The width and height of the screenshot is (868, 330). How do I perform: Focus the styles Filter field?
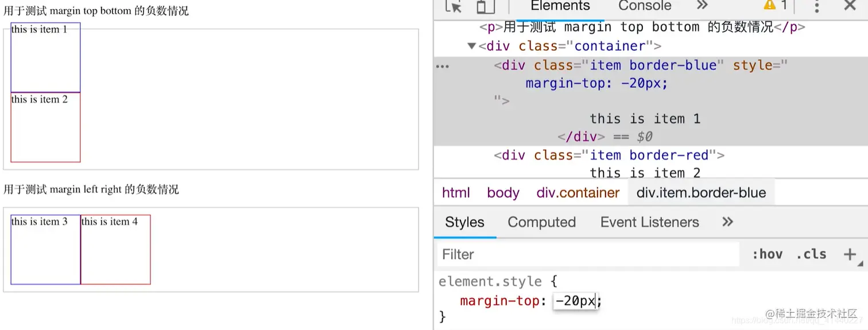click(x=588, y=254)
